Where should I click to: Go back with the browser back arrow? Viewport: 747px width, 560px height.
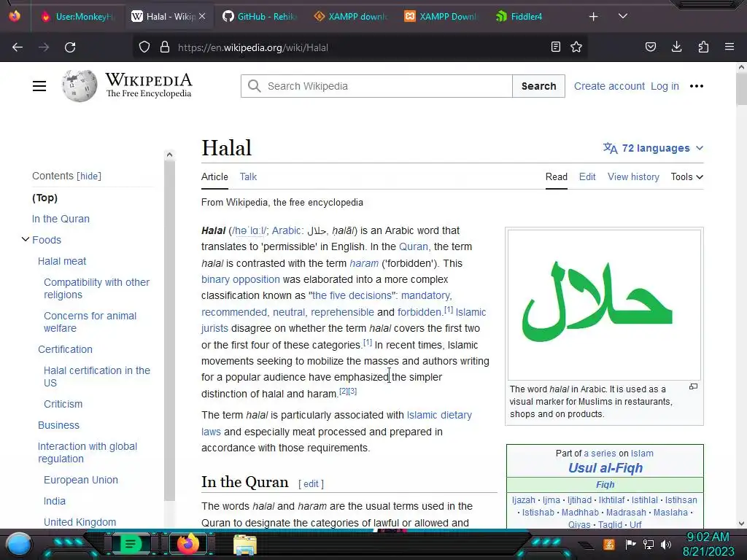18,47
